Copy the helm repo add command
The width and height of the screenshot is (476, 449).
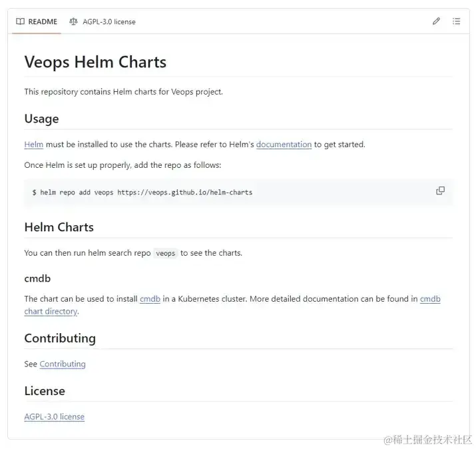[x=440, y=191]
